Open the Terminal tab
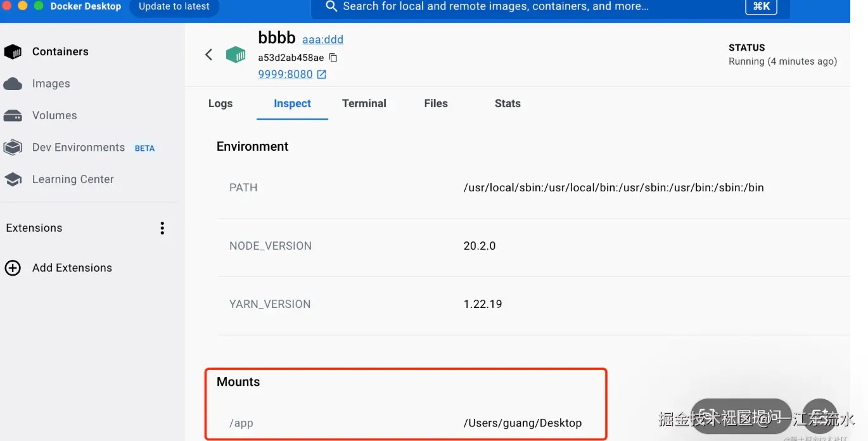The width and height of the screenshot is (868, 441). (x=364, y=103)
